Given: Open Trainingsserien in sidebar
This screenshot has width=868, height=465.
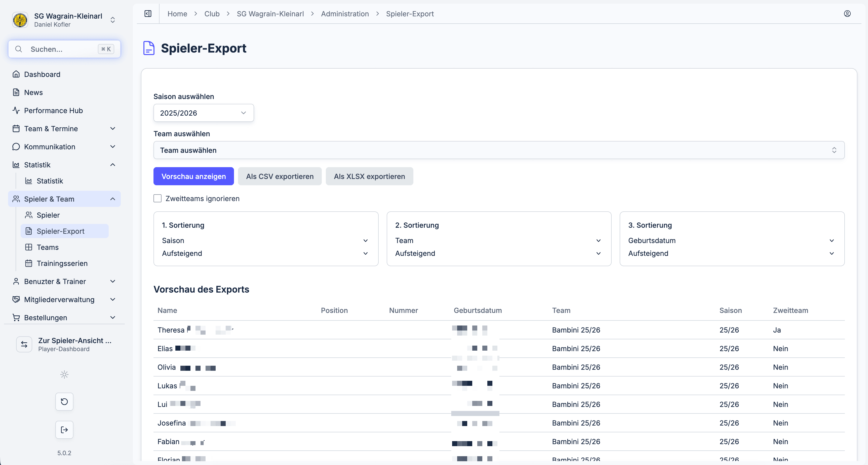Looking at the screenshot, I should tap(65, 264).
